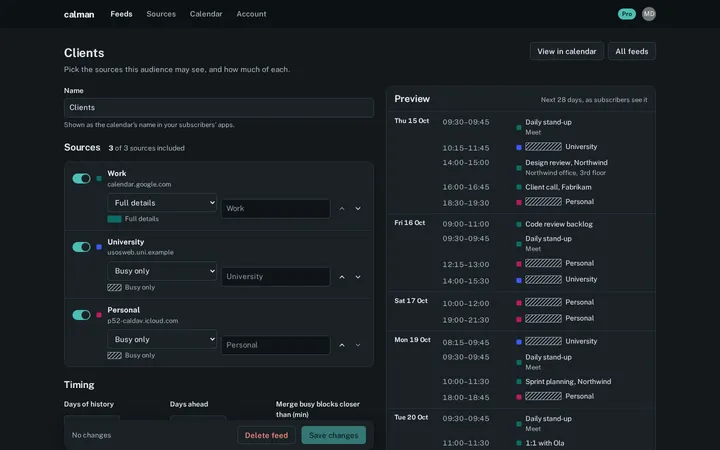The image size is (720, 450).
Task: Click the Work green color swatch
Action: point(99,179)
